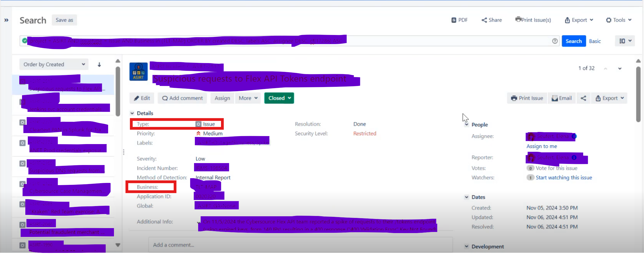Click scroll down arrow of issue list

coord(118,245)
